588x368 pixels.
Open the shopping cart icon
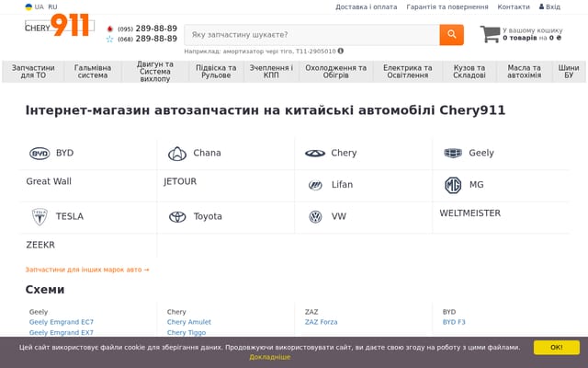(x=490, y=34)
